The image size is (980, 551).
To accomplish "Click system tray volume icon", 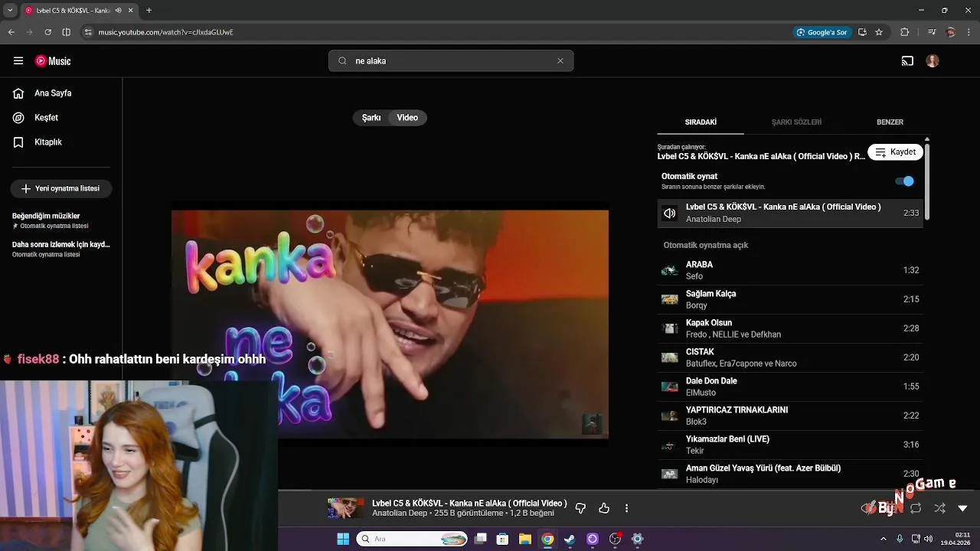I will (928, 539).
